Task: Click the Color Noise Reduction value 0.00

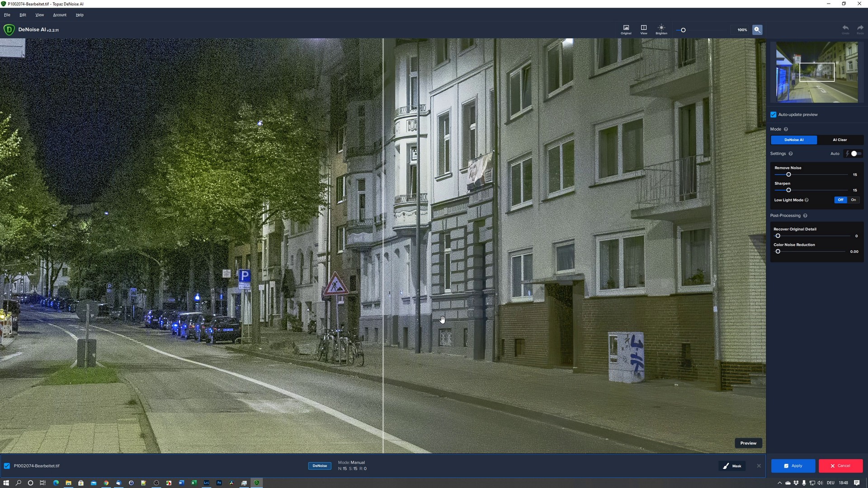Action: coord(854,252)
